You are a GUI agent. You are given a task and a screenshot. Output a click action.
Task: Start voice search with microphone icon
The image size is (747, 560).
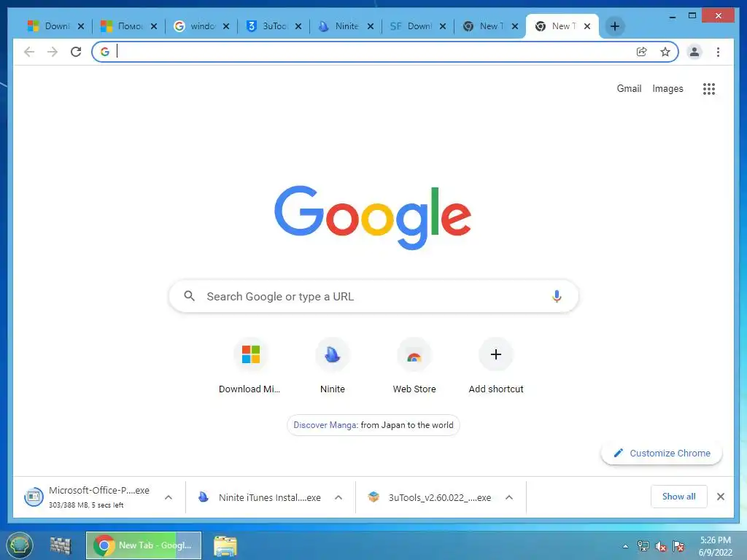[x=557, y=296]
